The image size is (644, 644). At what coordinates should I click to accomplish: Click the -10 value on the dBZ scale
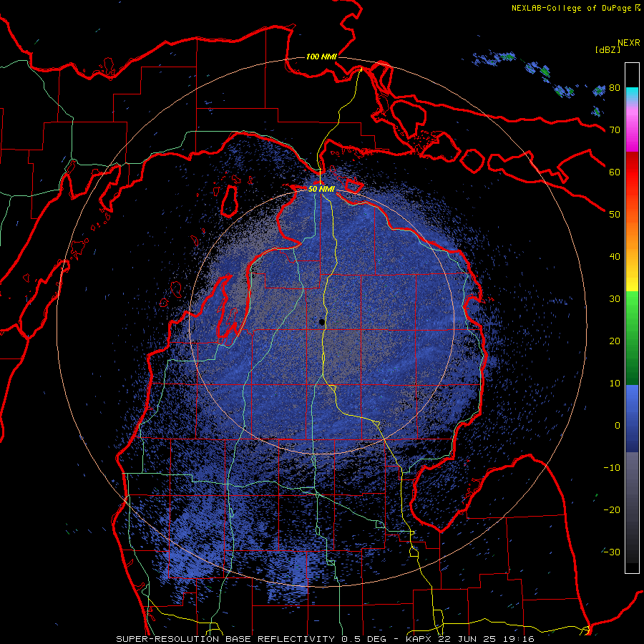[612, 468]
